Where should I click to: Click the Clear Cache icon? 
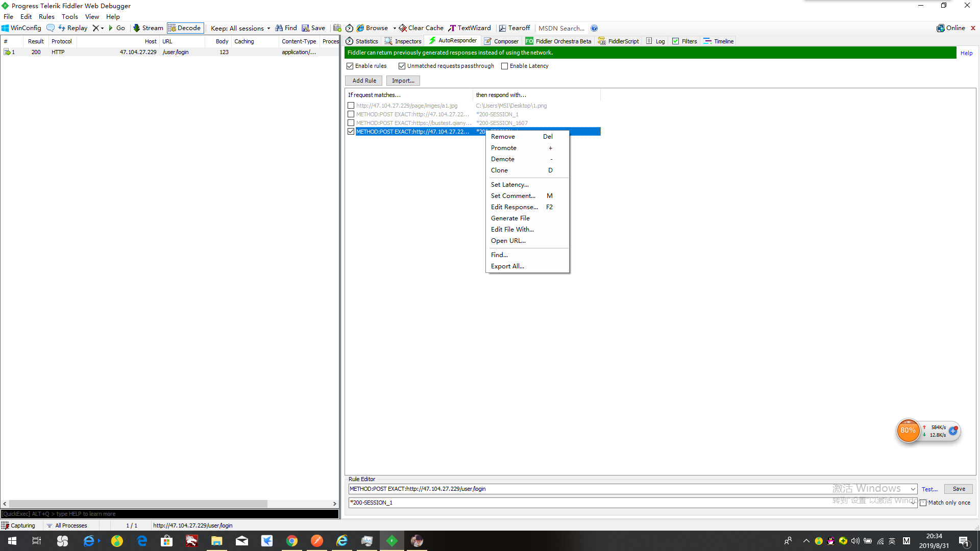(403, 28)
